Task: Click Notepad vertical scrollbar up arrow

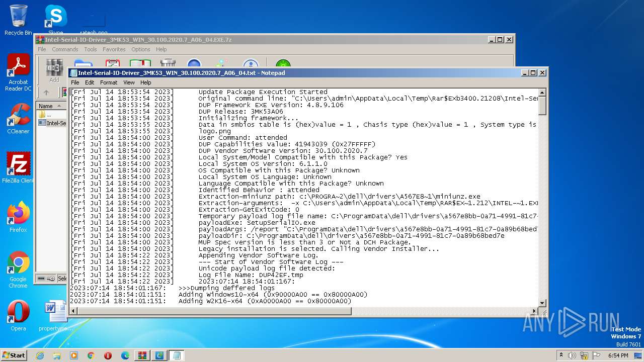Action: point(542,93)
